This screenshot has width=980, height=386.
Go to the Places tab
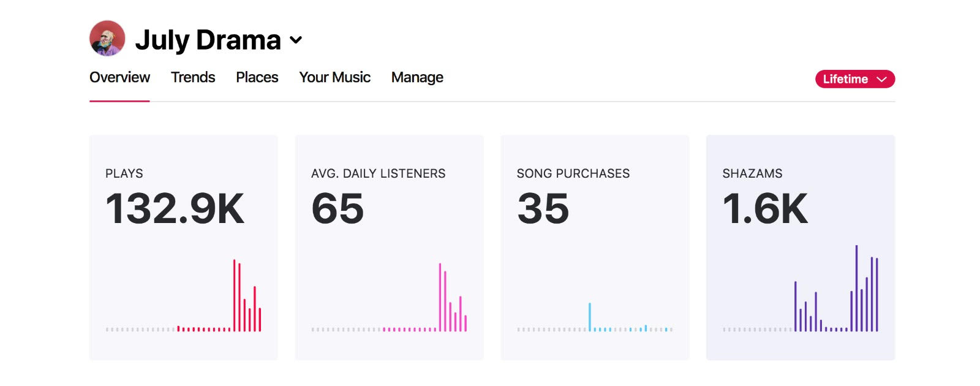[x=257, y=77]
